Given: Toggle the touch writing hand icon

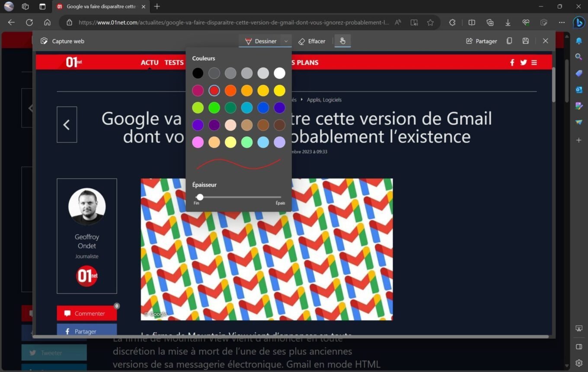Looking at the screenshot, I should pos(342,41).
